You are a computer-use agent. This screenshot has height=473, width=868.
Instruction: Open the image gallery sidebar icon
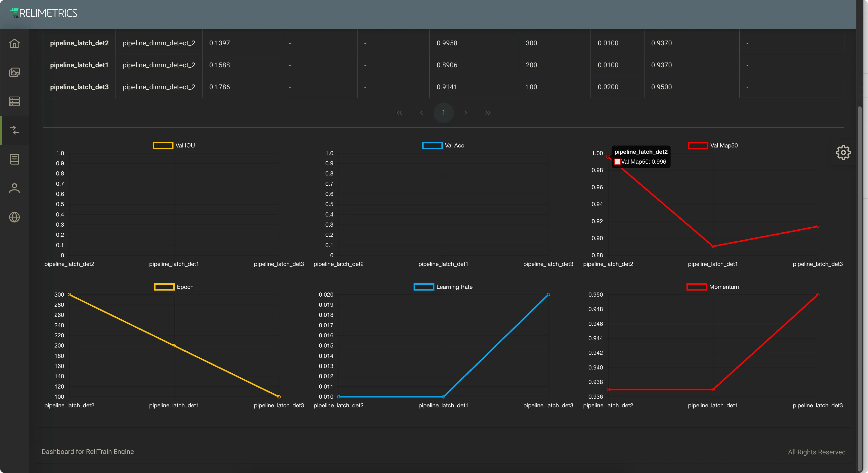pyautogui.click(x=14, y=73)
